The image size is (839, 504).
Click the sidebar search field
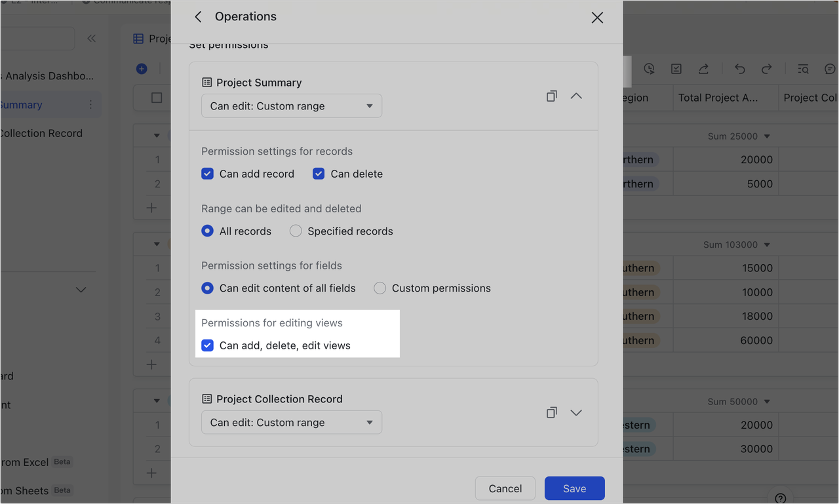[x=37, y=39]
